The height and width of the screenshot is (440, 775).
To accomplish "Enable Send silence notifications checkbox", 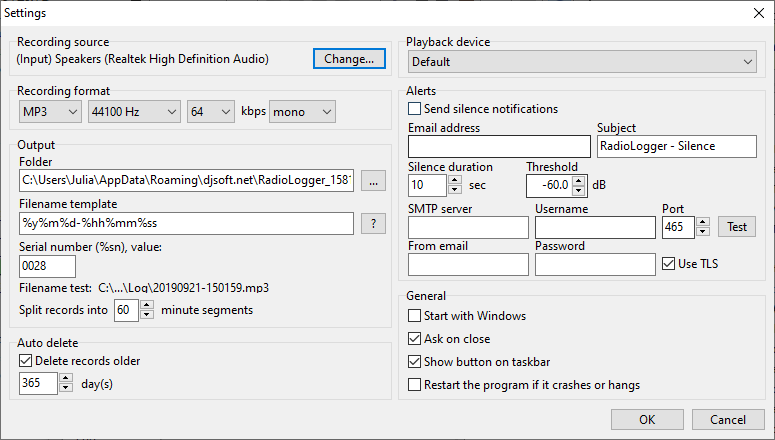I will [415, 109].
